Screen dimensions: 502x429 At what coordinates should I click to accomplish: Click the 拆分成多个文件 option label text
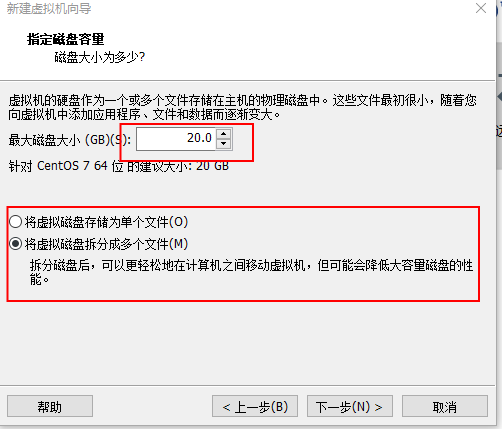pyautogui.click(x=106, y=244)
